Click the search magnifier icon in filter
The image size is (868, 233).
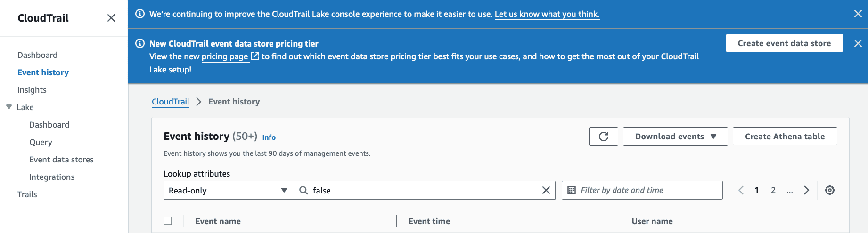[304, 190]
